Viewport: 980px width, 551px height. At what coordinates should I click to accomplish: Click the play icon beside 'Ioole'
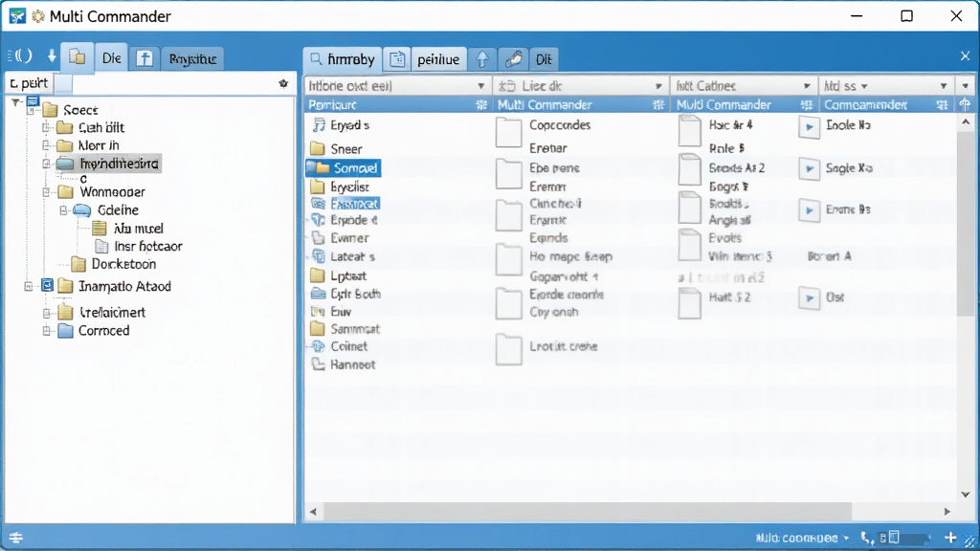[x=810, y=127]
